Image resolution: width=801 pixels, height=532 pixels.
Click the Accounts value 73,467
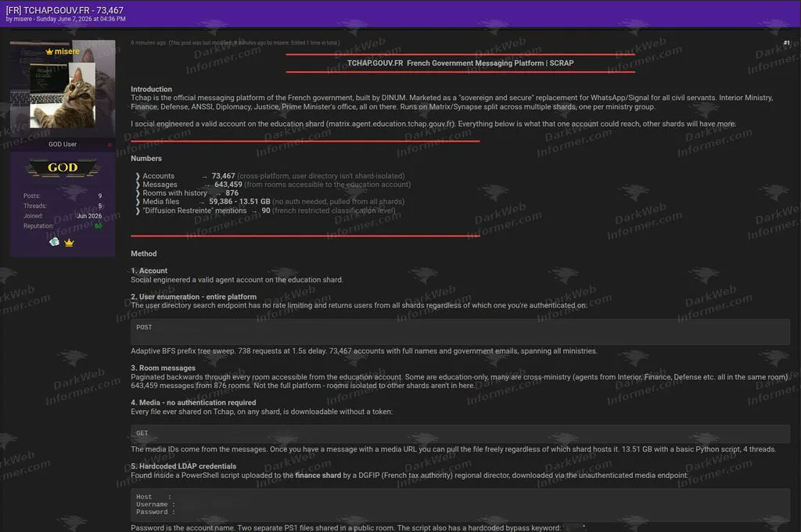(223, 176)
